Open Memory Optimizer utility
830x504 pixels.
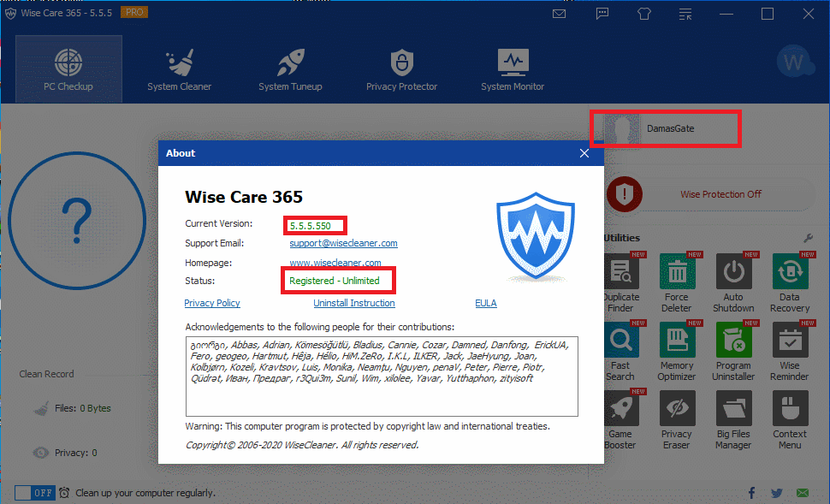677,352
